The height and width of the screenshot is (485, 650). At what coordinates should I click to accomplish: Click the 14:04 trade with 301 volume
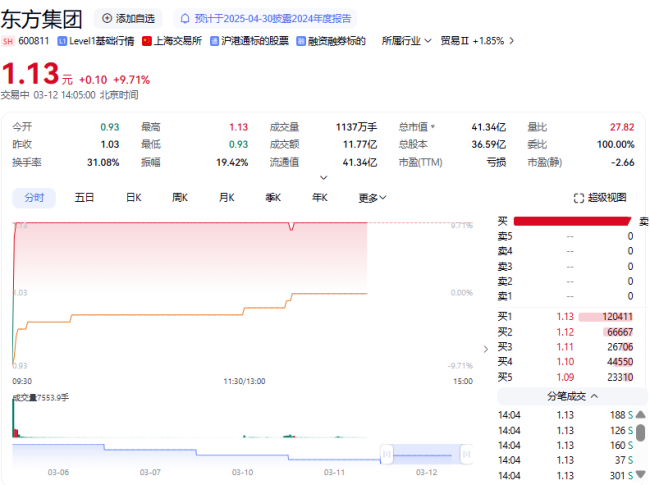click(x=565, y=475)
